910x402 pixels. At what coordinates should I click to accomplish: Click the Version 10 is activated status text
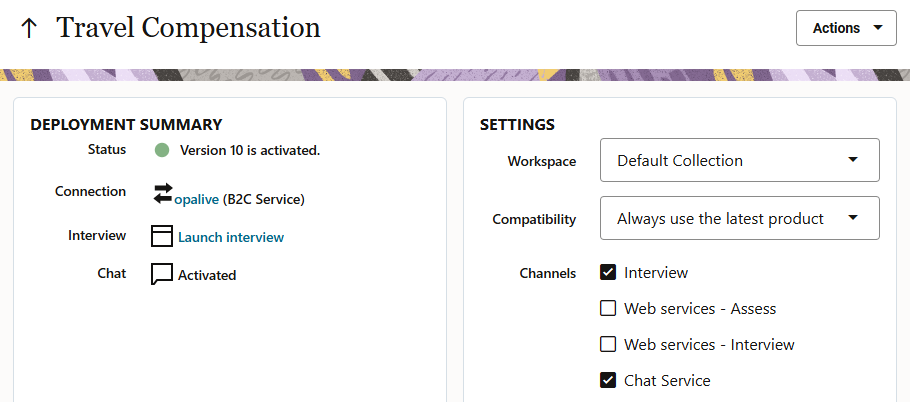click(x=249, y=151)
